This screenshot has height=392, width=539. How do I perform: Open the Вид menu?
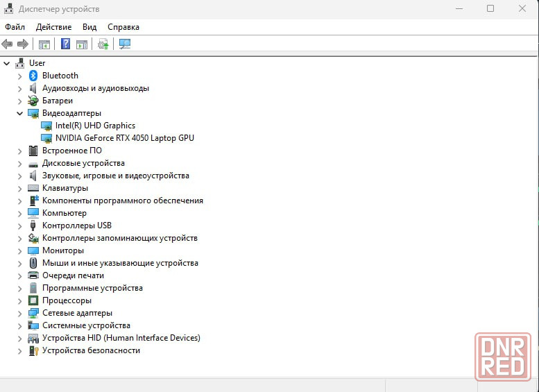coord(89,27)
